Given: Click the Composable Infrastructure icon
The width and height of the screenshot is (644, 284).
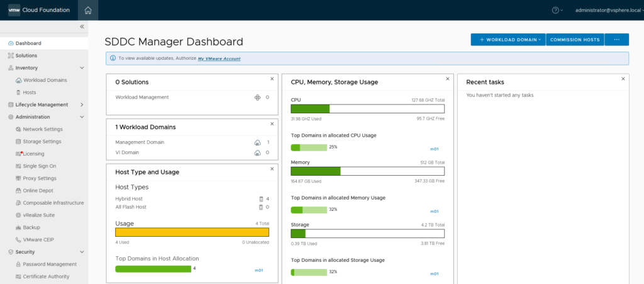Looking at the screenshot, I should [18, 203].
